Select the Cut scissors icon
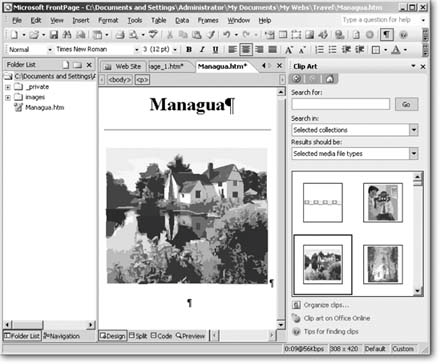Viewport: 440px width, 364px height. (170, 35)
